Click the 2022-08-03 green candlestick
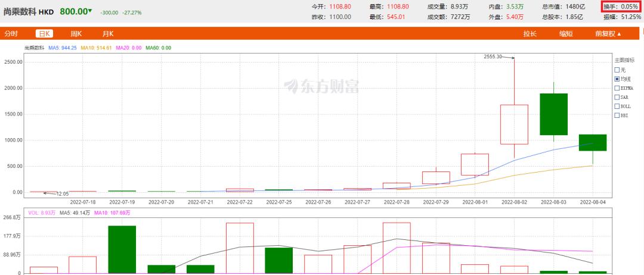The height and width of the screenshot is (275, 644). (x=553, y=114)
